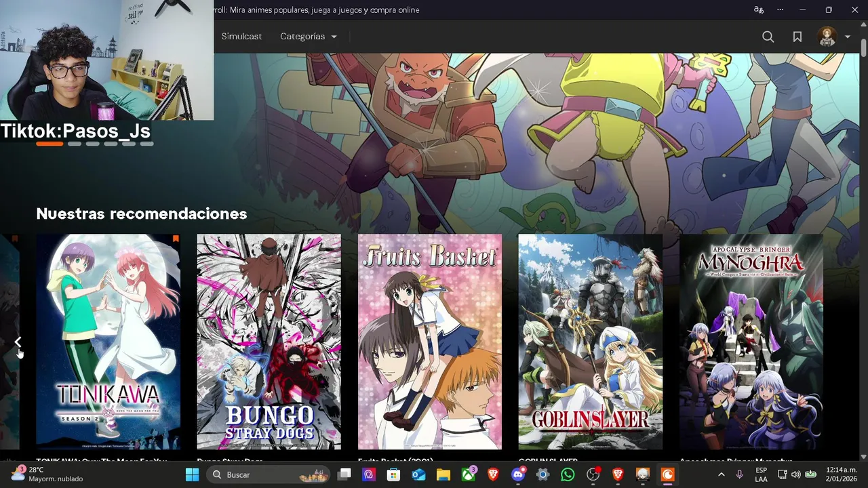Open Discord from the taskbar

(x=519, y=474)
